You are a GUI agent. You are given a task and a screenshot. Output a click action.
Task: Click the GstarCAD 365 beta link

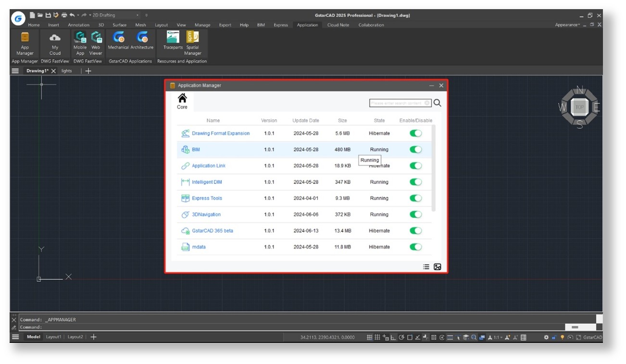pyautogui.click(x=212, y=231)
